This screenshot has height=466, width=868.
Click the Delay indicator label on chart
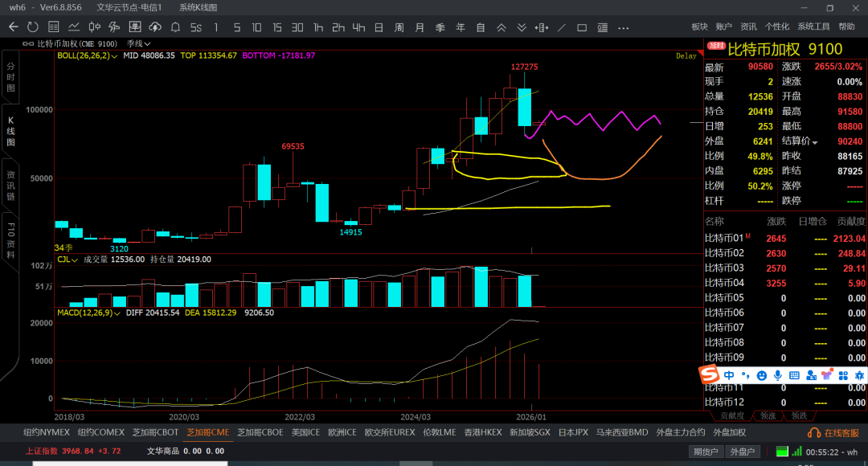[x=686, y=56]
